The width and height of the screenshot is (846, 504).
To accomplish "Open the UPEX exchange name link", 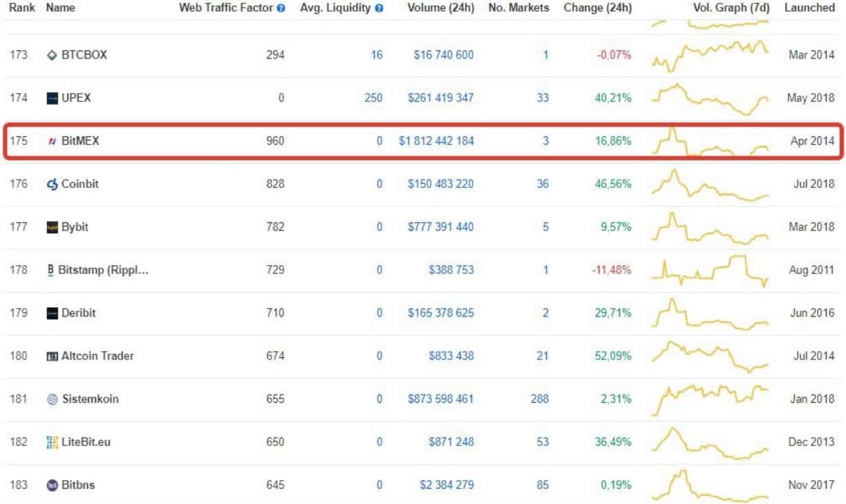I will click(x=76, y=98).
